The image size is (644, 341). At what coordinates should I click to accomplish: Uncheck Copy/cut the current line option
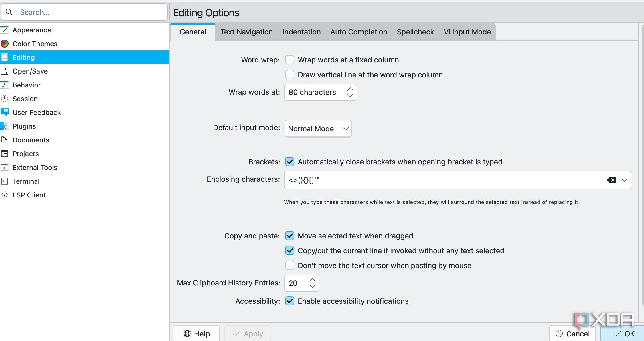point(290,250)
